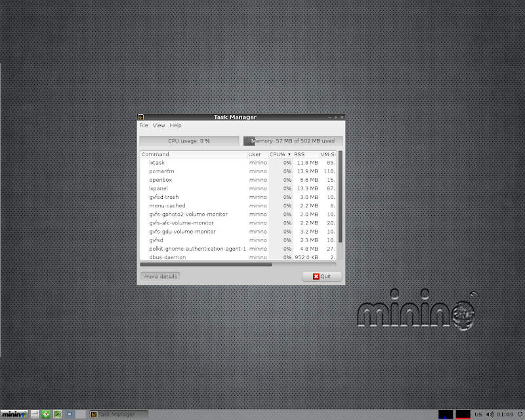
Task: Open the File menu
Action: (x=143, y=125)
